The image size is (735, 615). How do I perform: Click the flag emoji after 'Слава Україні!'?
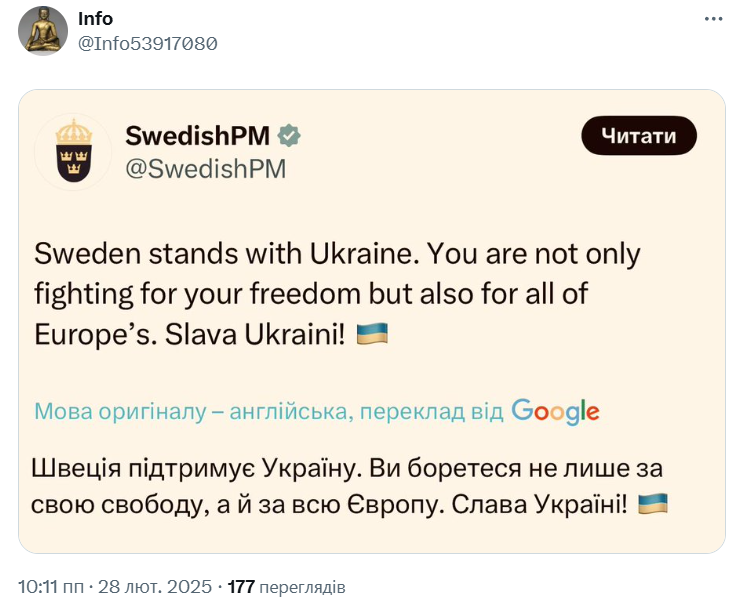tap(653, 503)
